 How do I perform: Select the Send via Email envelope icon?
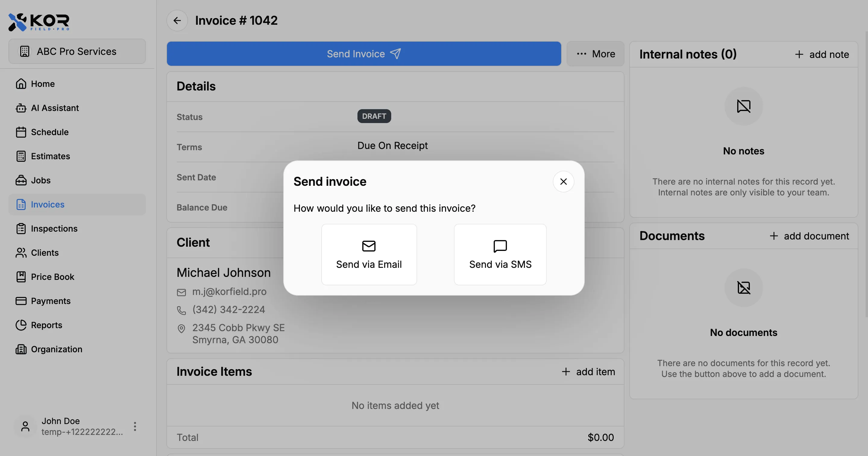(x=369, y=246)
